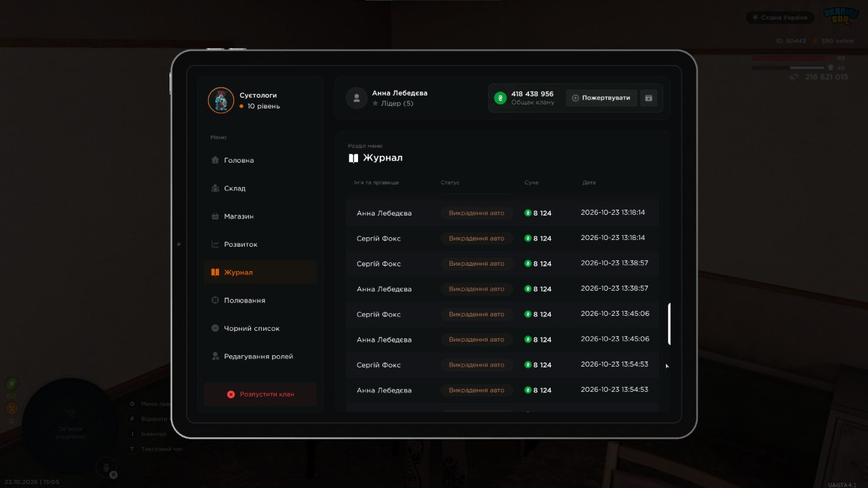Click coin icon in Сергій Фокс 13:38:57 row

coord(528,264)
